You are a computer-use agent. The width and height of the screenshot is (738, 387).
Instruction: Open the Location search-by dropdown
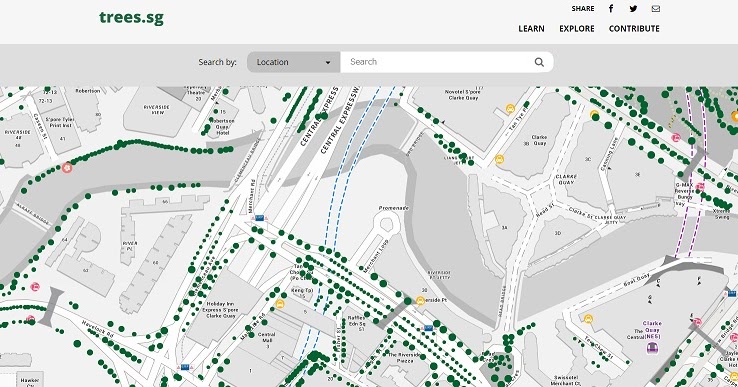point(293,62)
